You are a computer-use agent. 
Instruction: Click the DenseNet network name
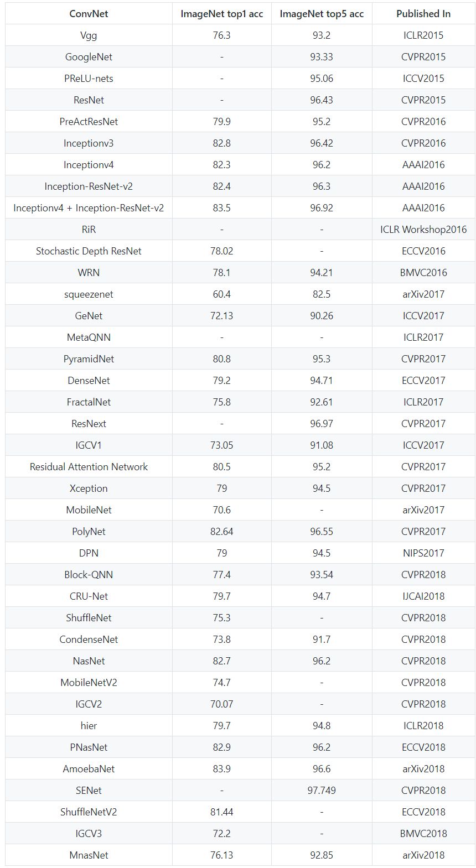[89, 381]
